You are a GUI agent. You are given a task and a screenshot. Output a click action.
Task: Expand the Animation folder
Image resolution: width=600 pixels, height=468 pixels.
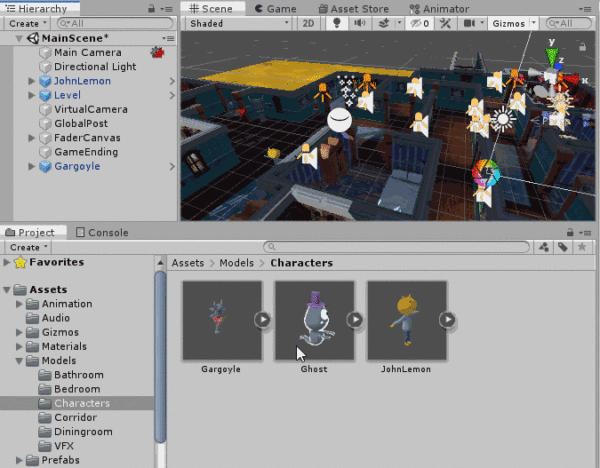pyautogui.click(x=19, y=304)
